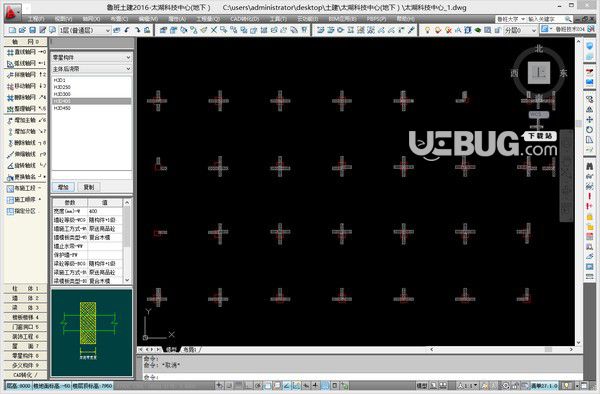Switch to the 布局1 layout tab
Image resolution: width=600 pixels, height=394 pixels.
pos(189,349)
